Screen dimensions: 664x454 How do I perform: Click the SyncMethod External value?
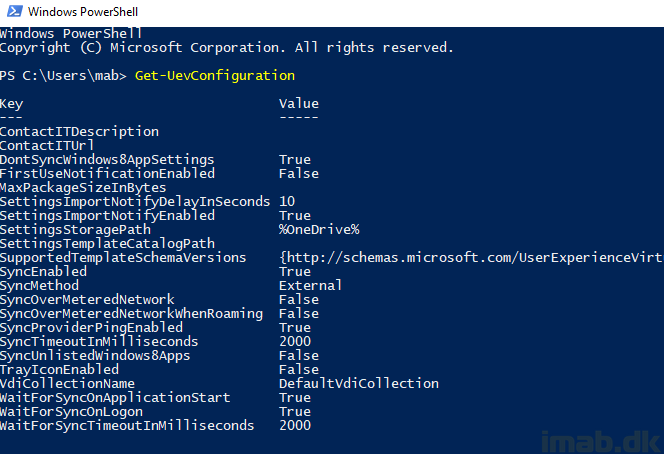click(x=310, y=285)
